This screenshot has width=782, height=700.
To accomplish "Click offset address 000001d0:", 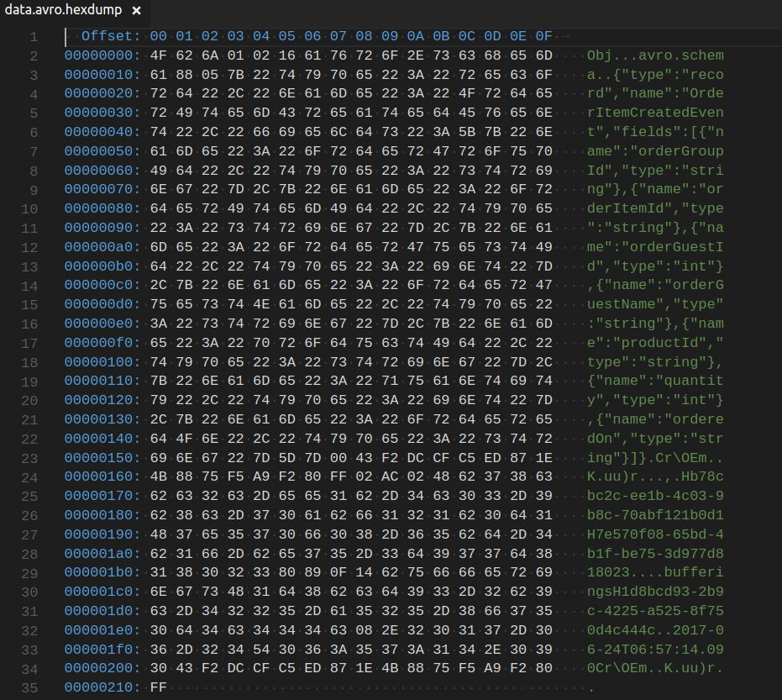I will [102, 611].
